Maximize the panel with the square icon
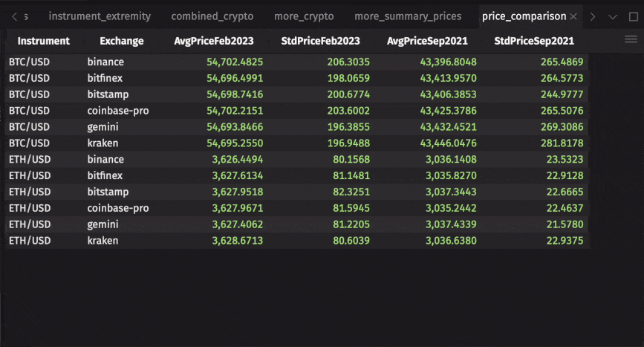The width and height of the screenshot is (644, 347). click(x=633, y=16)
